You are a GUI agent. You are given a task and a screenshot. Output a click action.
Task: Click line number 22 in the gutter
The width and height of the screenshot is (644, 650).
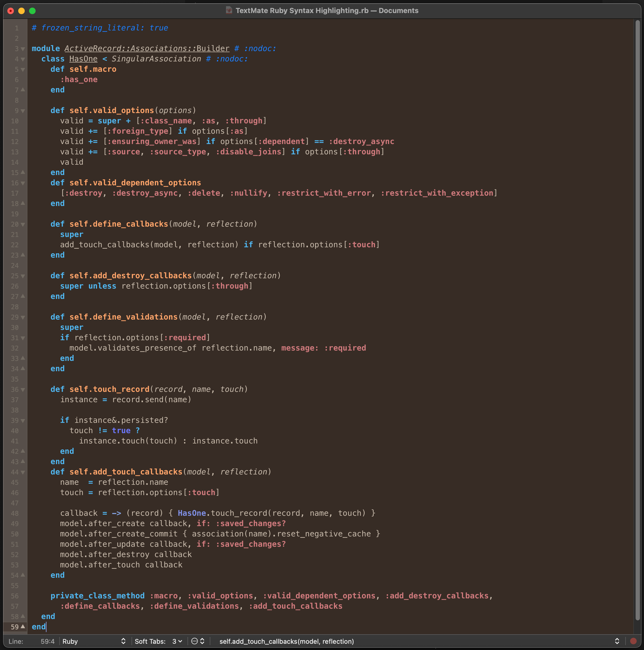[15, 245]
